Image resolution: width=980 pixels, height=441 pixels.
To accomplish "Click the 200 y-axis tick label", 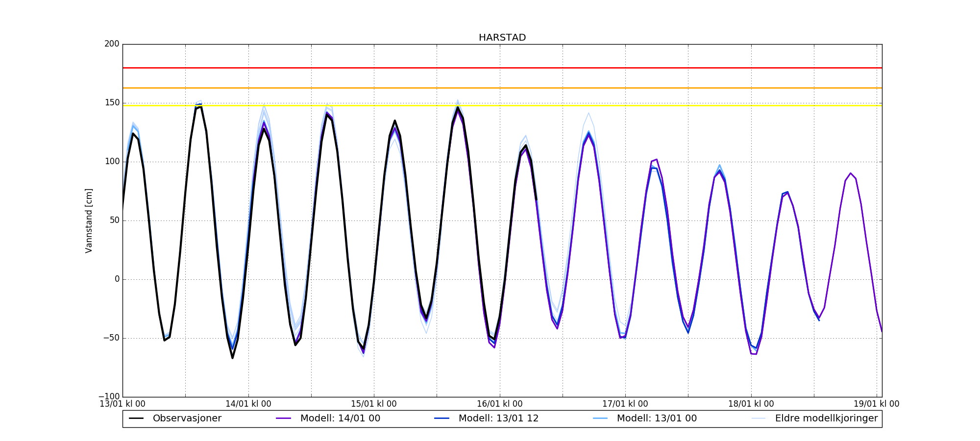I will coord(112,44).
